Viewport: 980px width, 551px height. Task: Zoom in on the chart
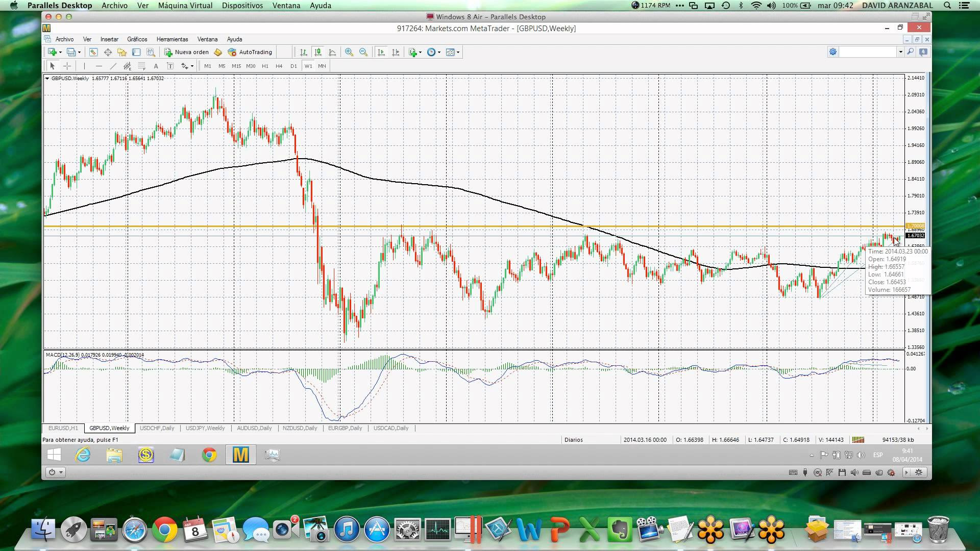349,52
